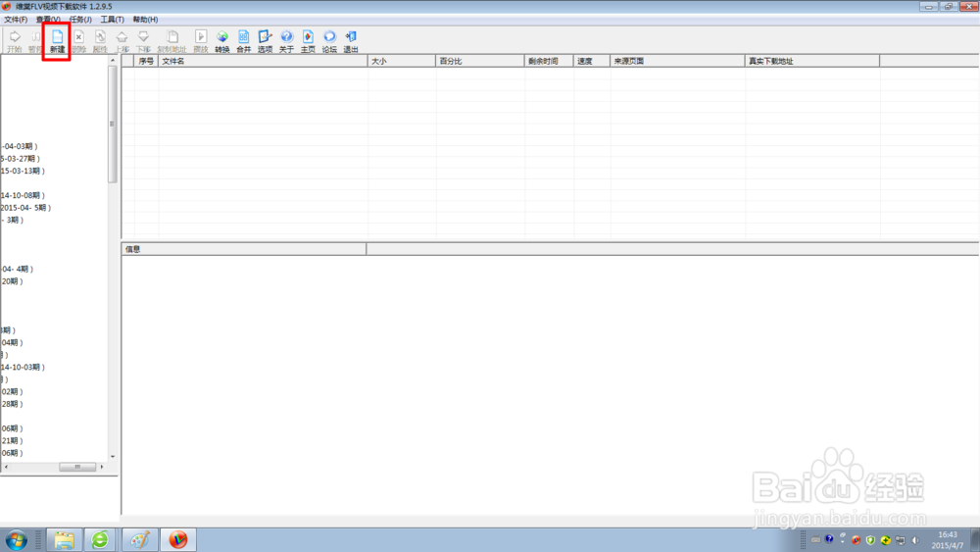Go to 主页 (Homepage) via toolbar
The image size is (980, 552).
coord(308,41)
